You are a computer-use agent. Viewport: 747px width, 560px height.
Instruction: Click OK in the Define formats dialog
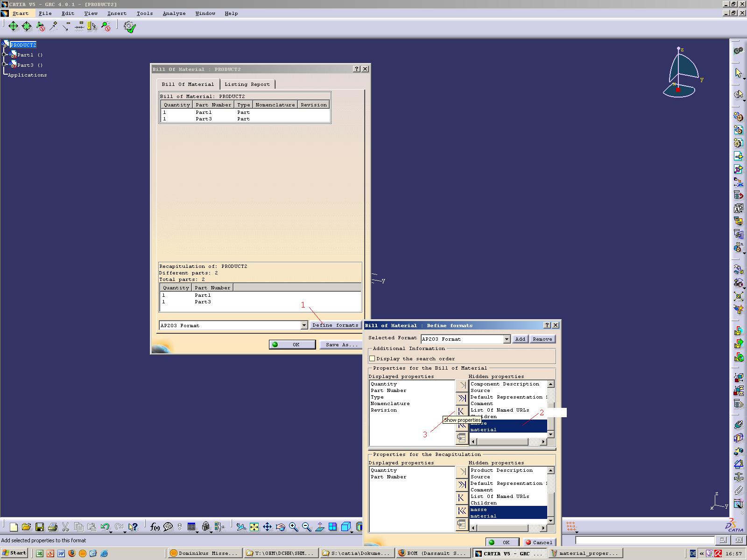click(x=501, y=542)
